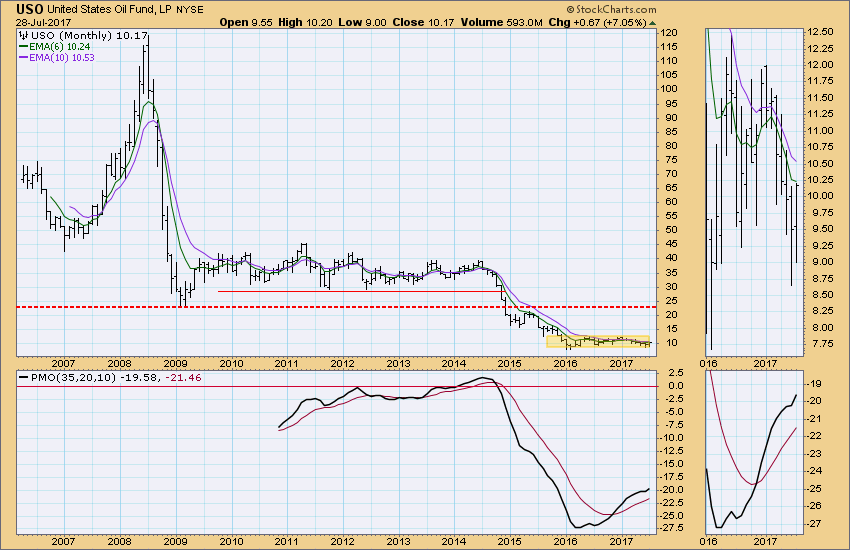Screen dimensions: 850x550
Task: Click the 120 label on price axis
Action: point(669,33)
